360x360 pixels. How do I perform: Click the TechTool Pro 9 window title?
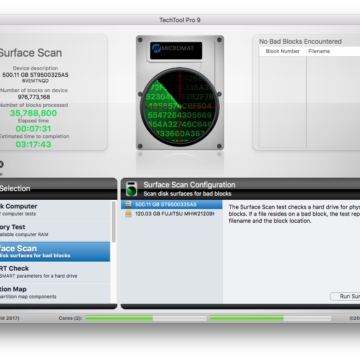(x=180, y=20)
